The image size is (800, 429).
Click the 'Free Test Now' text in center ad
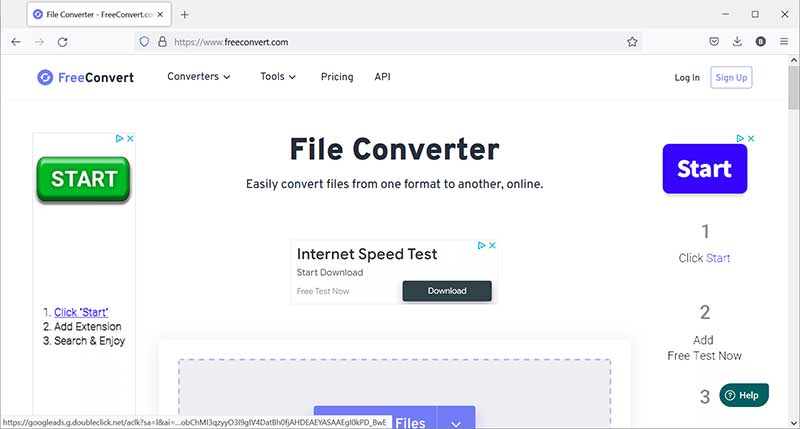click(x=323, y=291)
